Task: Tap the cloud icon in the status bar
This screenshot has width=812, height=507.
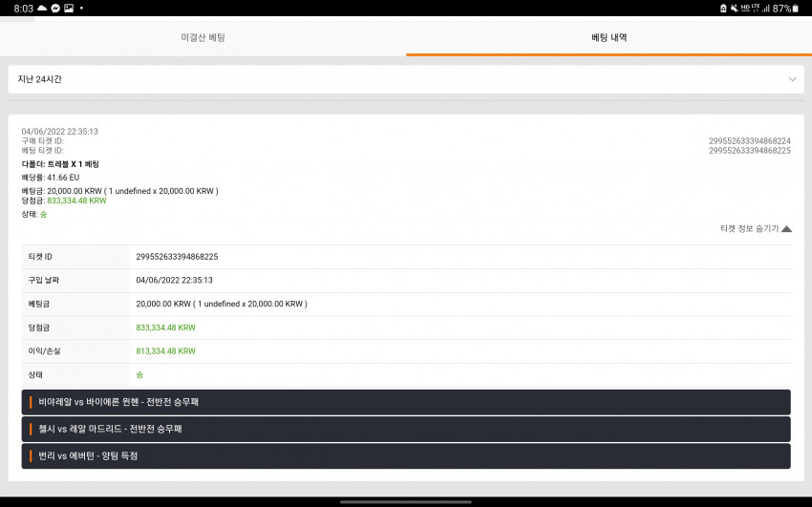Action: pos(42,9)
